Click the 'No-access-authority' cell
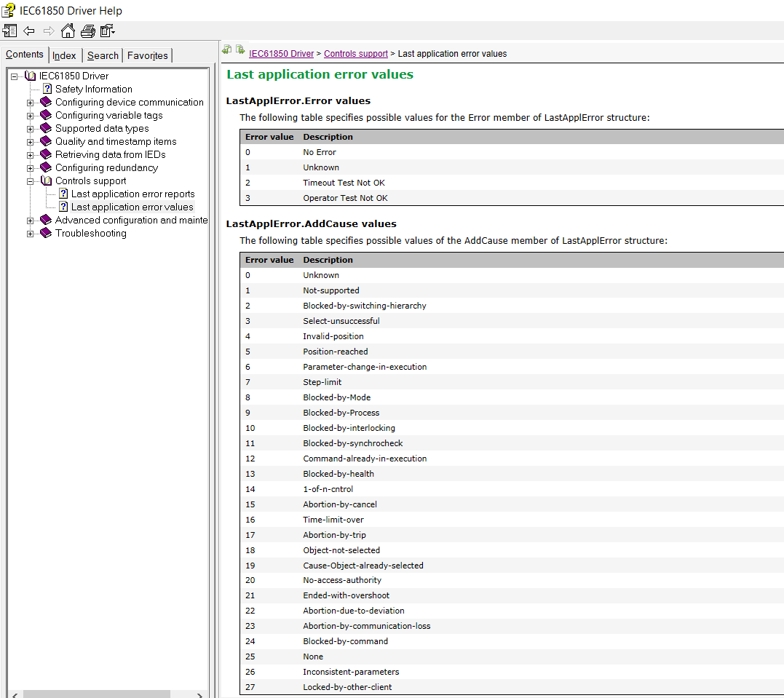 click(x=342, y=580)
